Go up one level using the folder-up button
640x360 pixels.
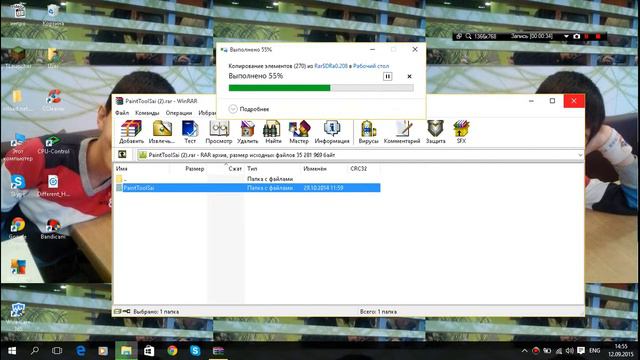pyautogui.click(x=122, y=154)
